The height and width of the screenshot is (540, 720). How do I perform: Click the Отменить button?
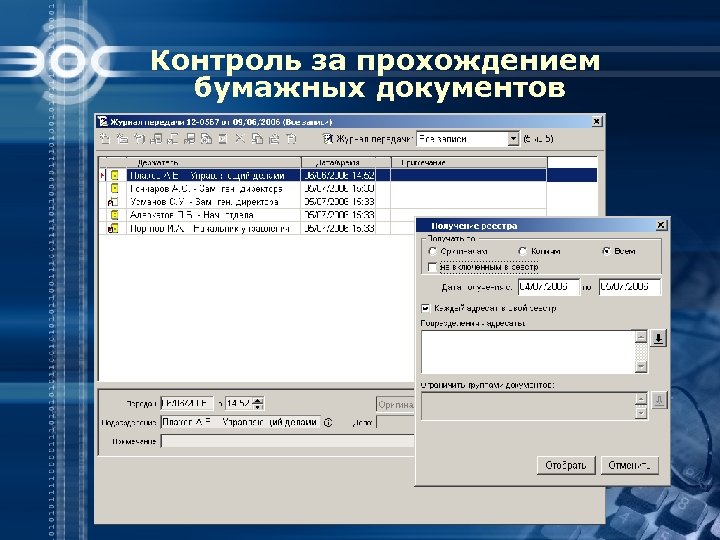coord(630,465)
